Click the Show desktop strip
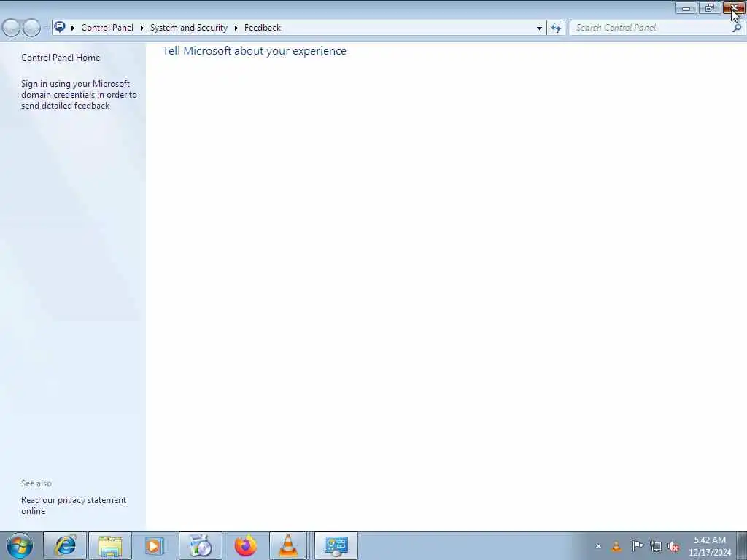 click(742, 545)
